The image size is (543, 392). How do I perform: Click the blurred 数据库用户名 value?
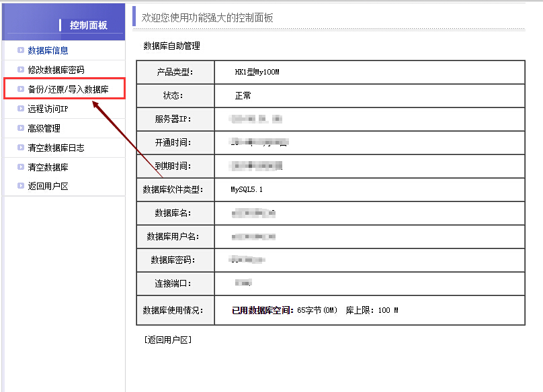pos(253,237)
